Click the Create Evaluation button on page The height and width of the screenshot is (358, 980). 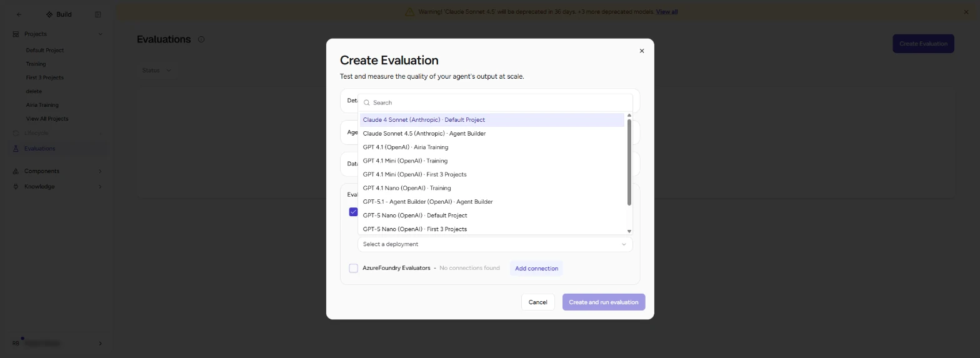[x=923, y=44]
